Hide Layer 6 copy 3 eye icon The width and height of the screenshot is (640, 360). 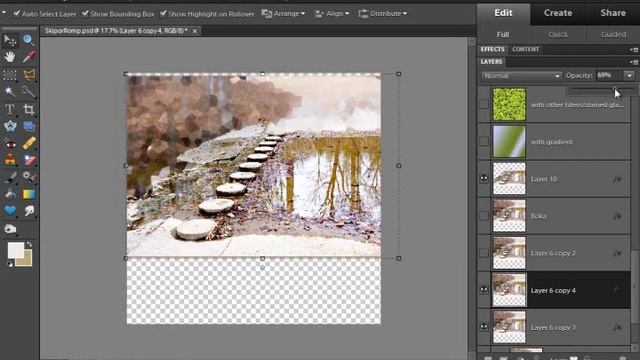pos(484,327)
